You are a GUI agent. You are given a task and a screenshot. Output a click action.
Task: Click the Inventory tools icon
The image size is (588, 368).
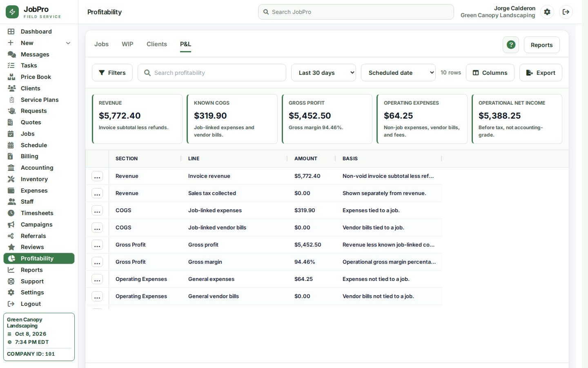11,179
